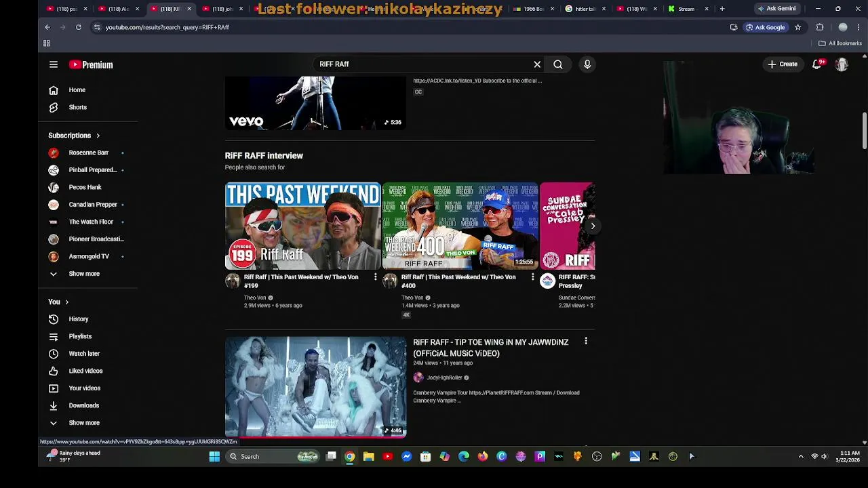Viewport: 868px width, 488px height.
Task: Open Chrome three-dot menu
Action: [859, 27]
